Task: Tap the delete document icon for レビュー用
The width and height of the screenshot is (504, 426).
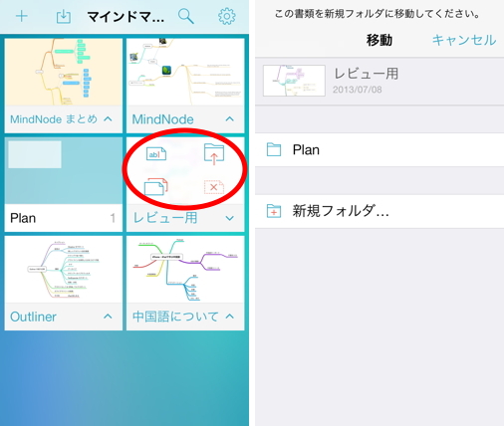Action: click(x=214, y=187)
